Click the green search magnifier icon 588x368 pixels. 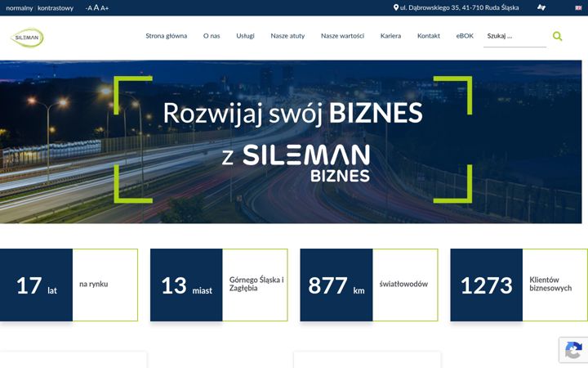pyautogui.click(x=557, y=36)
